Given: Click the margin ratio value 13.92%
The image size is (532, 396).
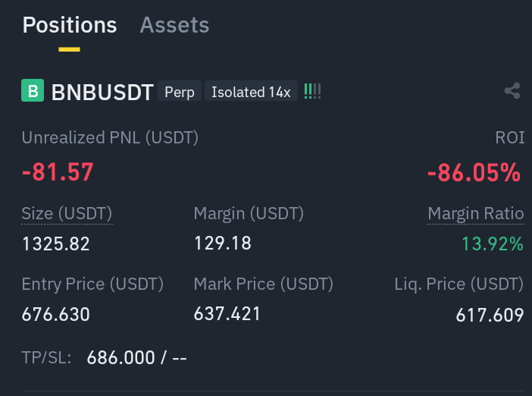Looking at the screenshot, I should pyautogui.click(x=493, y=244).
